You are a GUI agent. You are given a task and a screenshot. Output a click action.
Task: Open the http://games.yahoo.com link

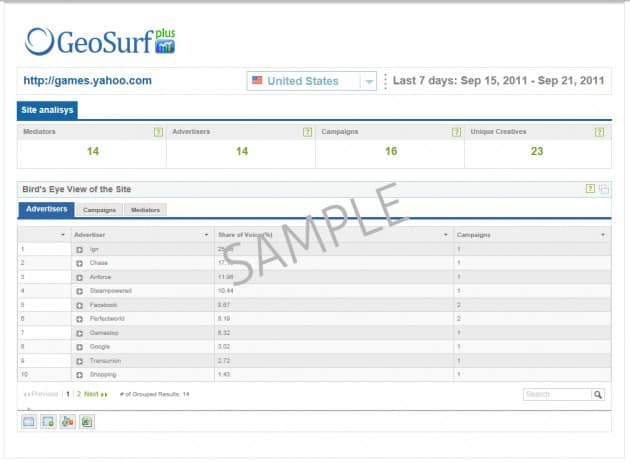(88, 80)
